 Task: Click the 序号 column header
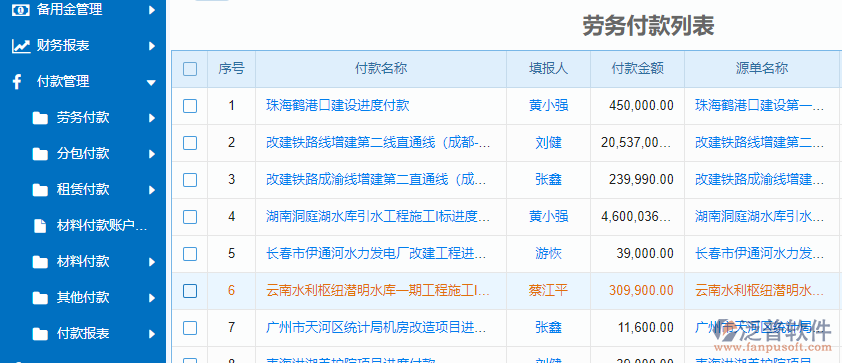point(231,68)
